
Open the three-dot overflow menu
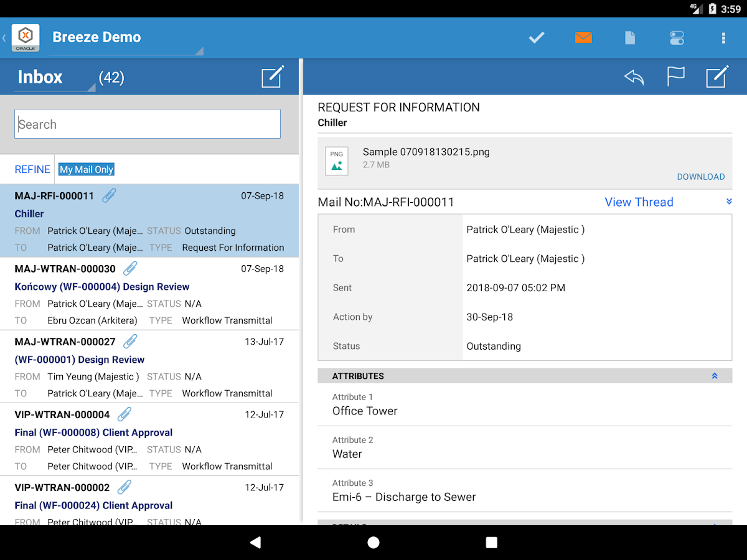(x=723, y=38)
